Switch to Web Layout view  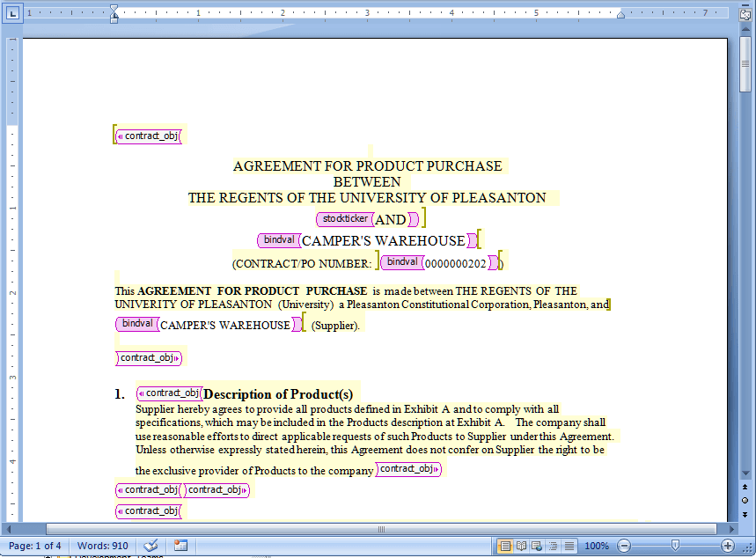[x=538, y=547]
